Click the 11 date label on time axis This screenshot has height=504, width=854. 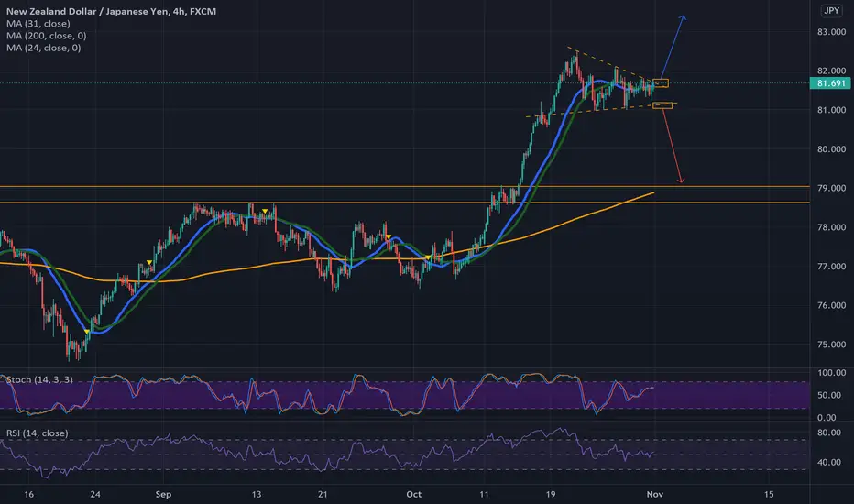coord(484,494)
